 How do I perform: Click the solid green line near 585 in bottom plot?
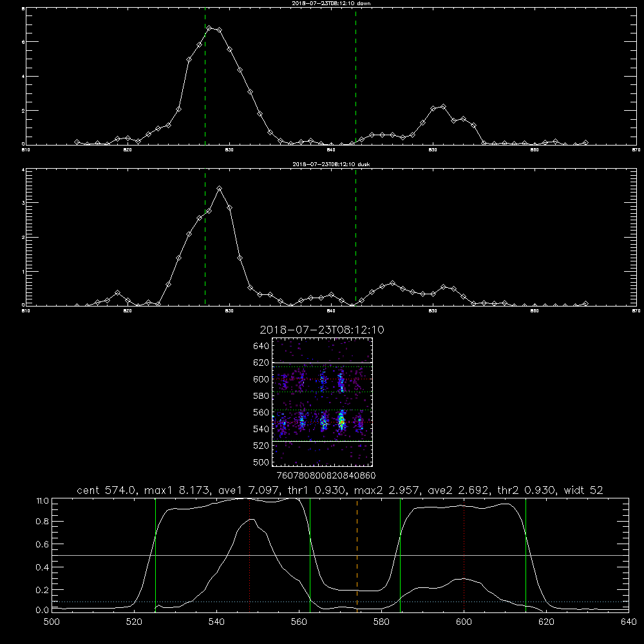pyautogui.click(x=400, y=554)
